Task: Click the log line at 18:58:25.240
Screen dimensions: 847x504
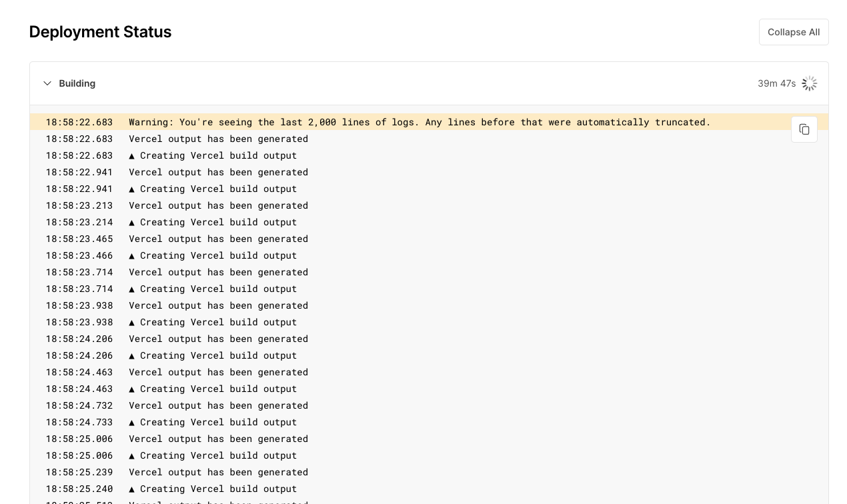Action: 430,489
